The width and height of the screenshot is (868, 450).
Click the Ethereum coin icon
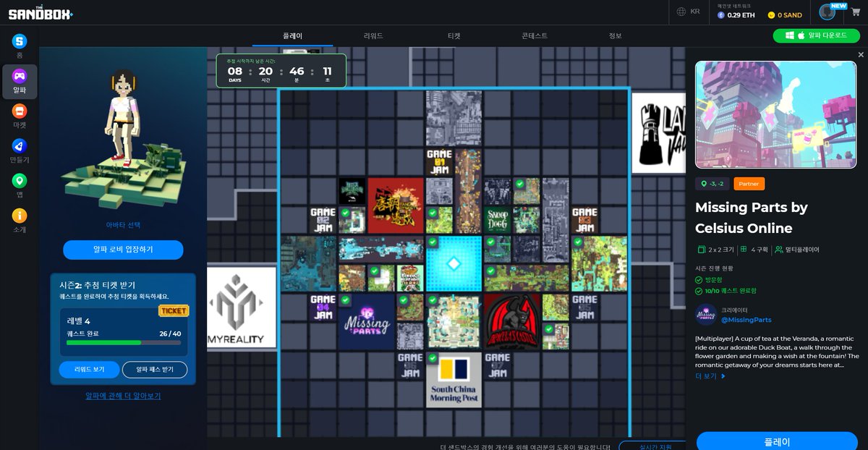[721, 15]
